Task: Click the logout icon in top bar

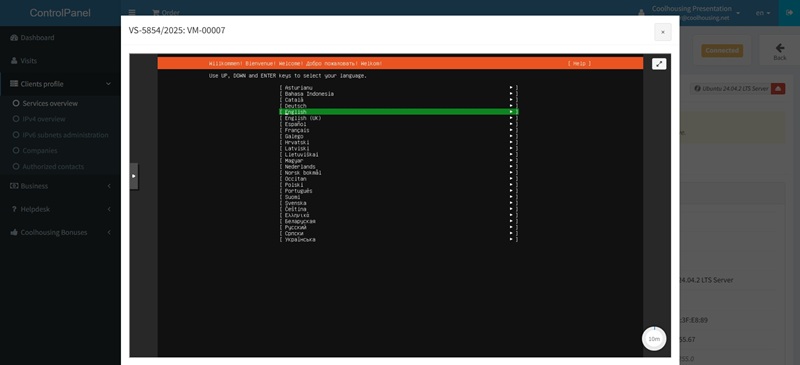Action: (x=789, y=13)
